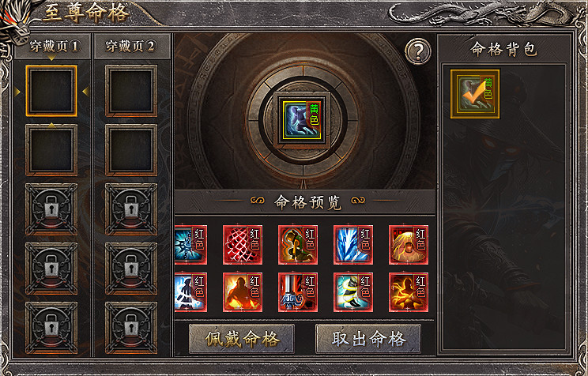Select the center yellow 命格 in the wheel
Screen dimensions: 588x376
point(302,120)
